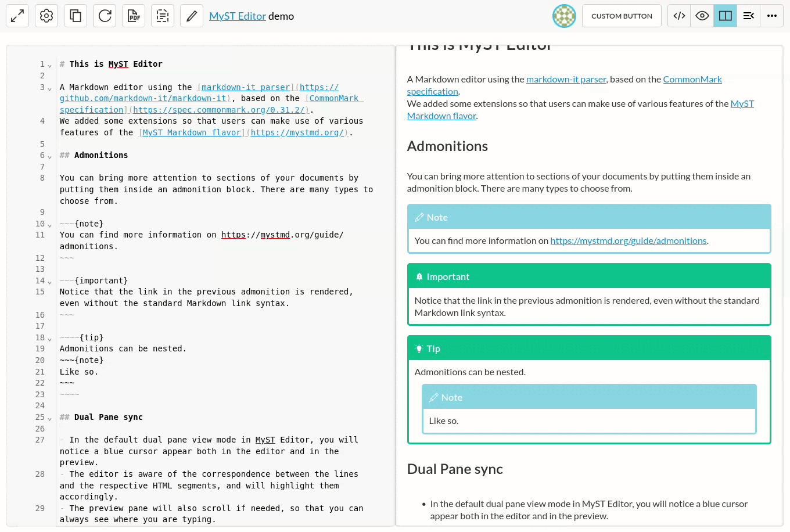
Task: Export the document as PDF
Action: (134, 16)
